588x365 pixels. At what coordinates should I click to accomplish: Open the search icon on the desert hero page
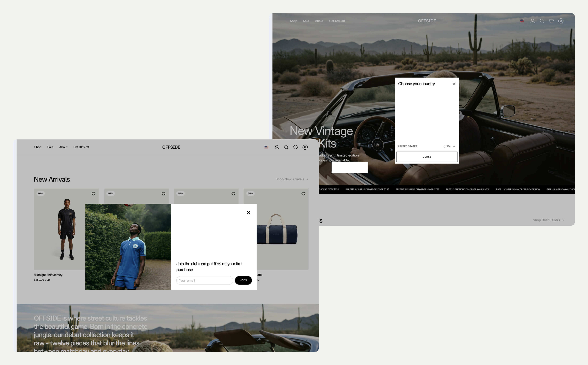[542, 21]
